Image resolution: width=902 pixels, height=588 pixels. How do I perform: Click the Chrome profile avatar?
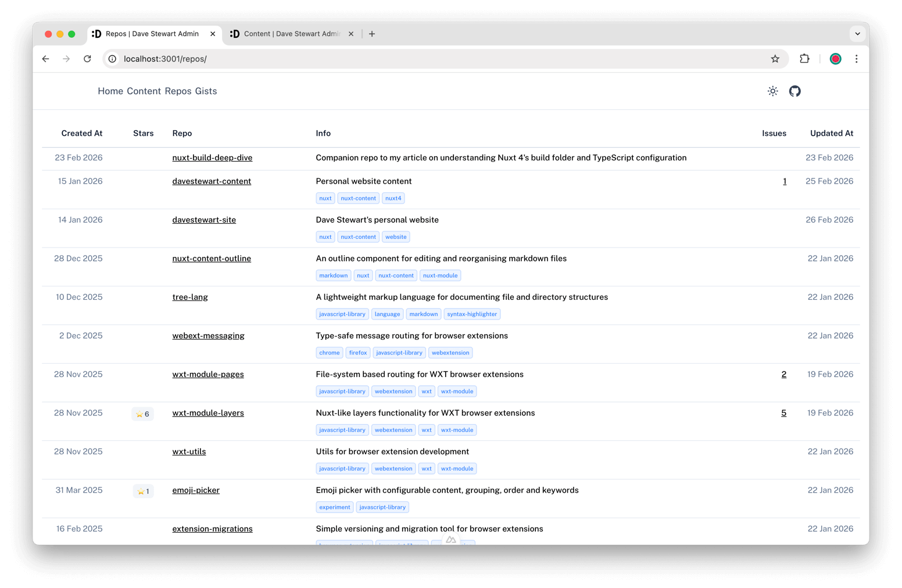click(x=835, y=59)
